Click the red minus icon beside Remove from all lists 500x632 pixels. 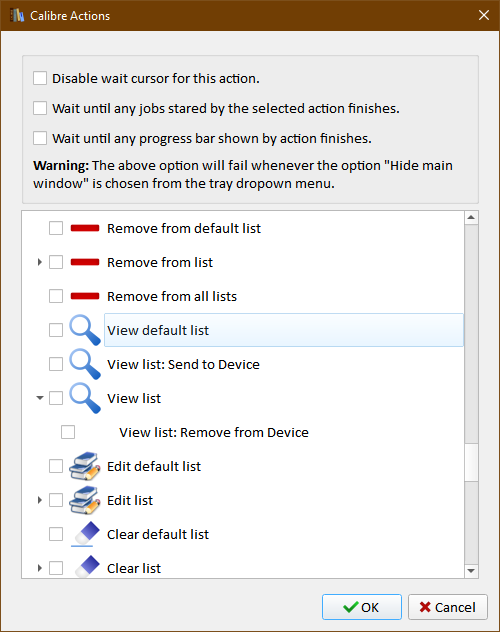(85, 296)
